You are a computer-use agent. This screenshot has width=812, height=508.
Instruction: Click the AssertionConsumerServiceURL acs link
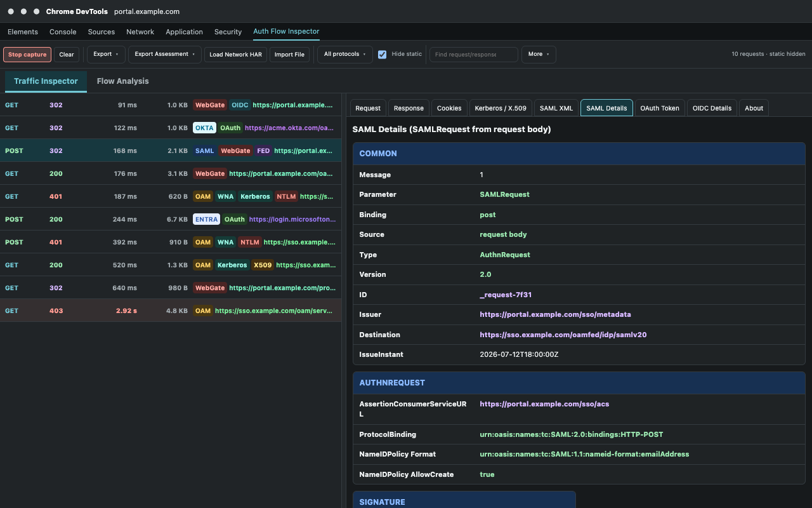544,404
